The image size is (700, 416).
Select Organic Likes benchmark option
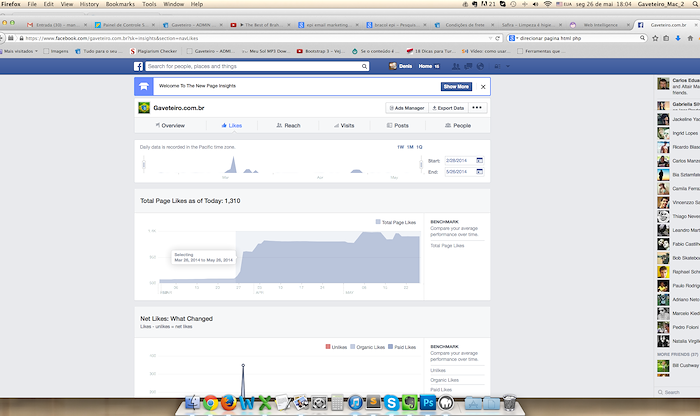click(445, 380)
